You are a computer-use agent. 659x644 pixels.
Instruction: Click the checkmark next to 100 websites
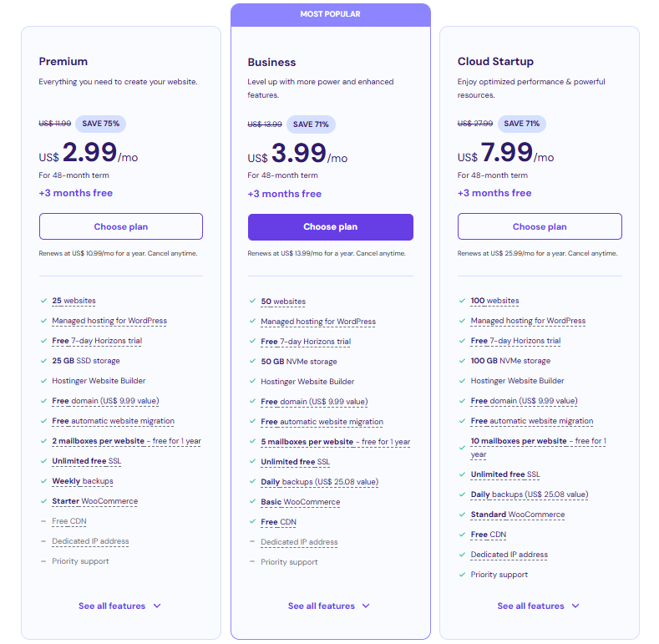tap(462, 301)
